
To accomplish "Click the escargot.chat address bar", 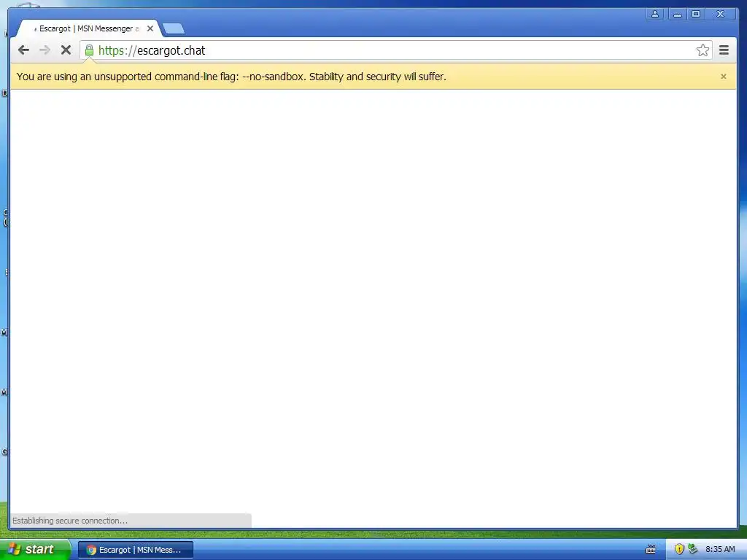I will (395, 50).
